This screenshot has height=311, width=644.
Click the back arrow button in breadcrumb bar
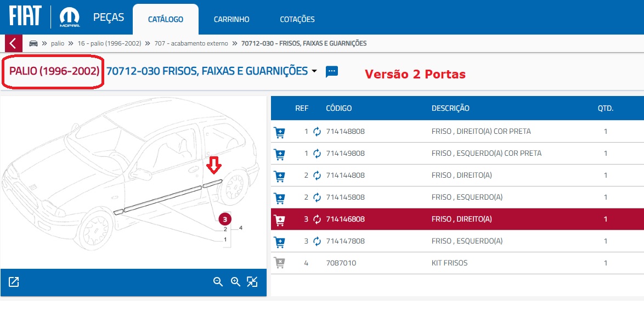click(x=13, y=43)
